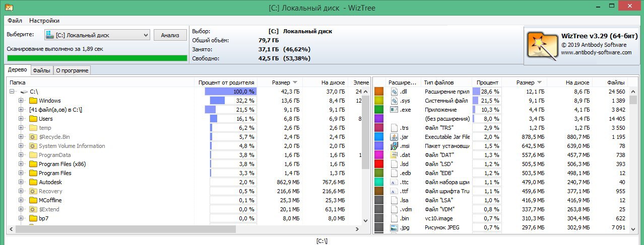Click the C:\ drive icon in tree

tap(24, 92)
